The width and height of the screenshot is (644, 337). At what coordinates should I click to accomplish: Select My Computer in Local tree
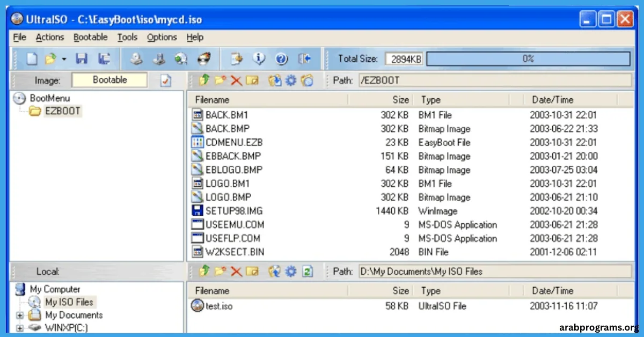[55, 289]
